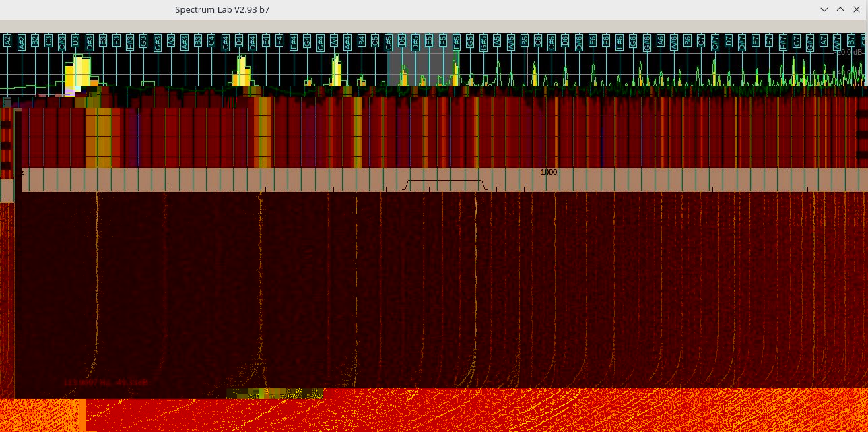This screenshot has width=868, height=432.
Task: Select the A5 note label
Action: click(x=497, y=41)
